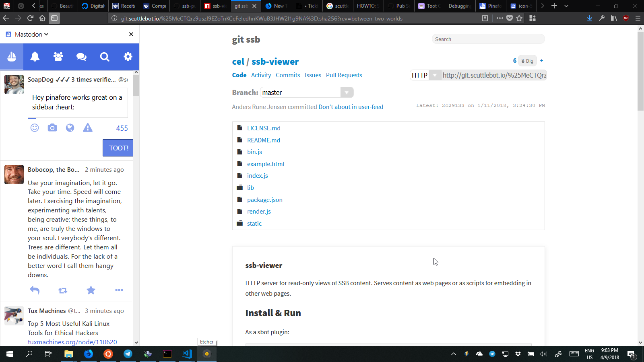Switch to the Receita tab
The width and height of the screenshot is (644, 362).
click(x=124, y=6)
